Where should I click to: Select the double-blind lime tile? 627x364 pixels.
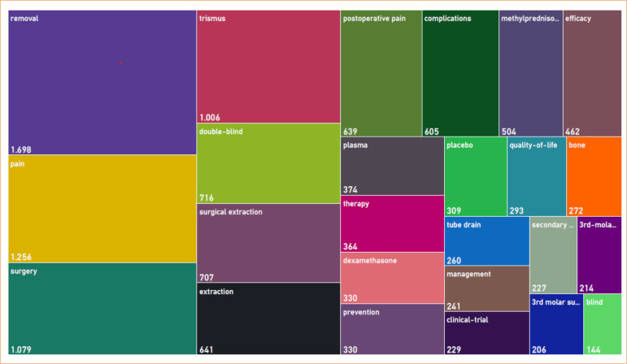click(268, 163)
